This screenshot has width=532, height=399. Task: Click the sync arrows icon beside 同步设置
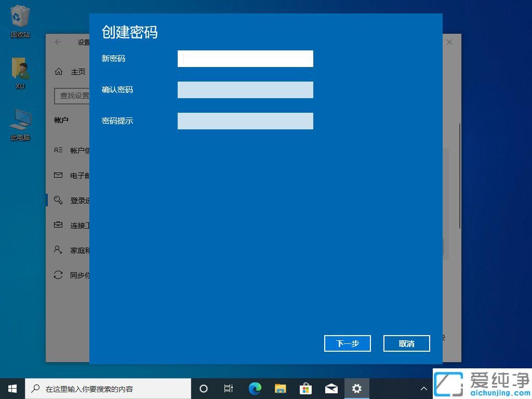58,275
